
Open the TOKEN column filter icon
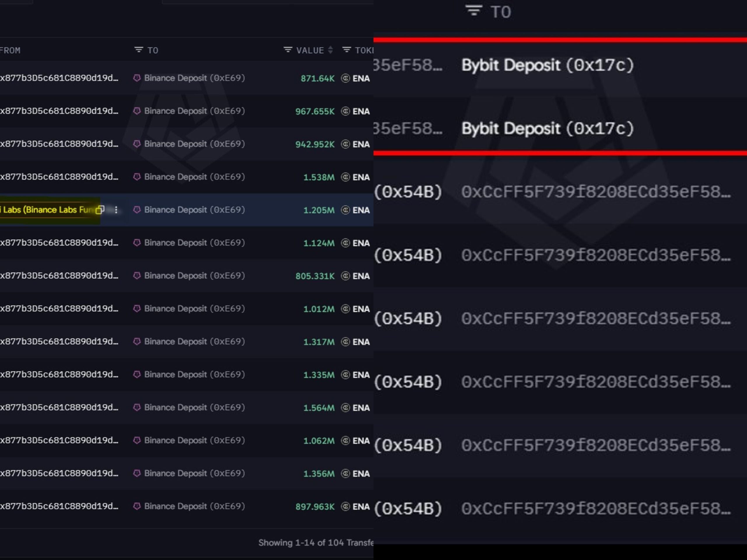coord(346,50)
